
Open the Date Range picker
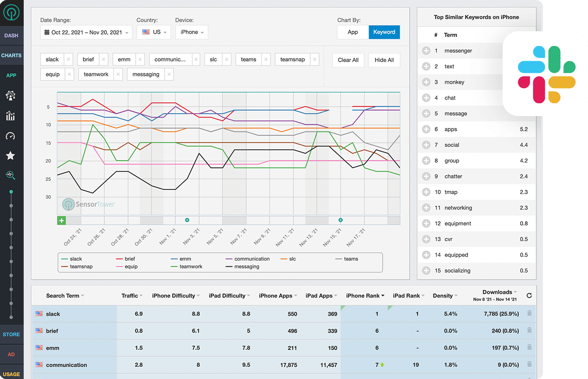[x=86, y=32]
